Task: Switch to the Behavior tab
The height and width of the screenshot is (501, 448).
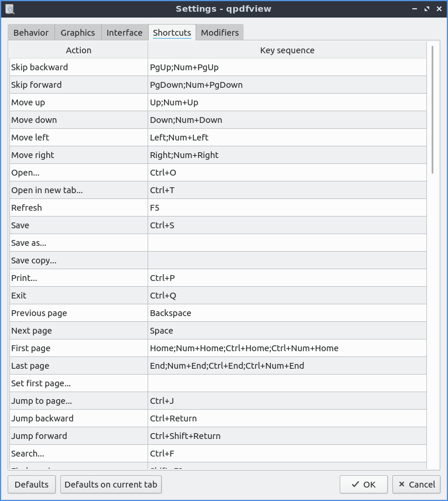Action: [x=31, y=33]
